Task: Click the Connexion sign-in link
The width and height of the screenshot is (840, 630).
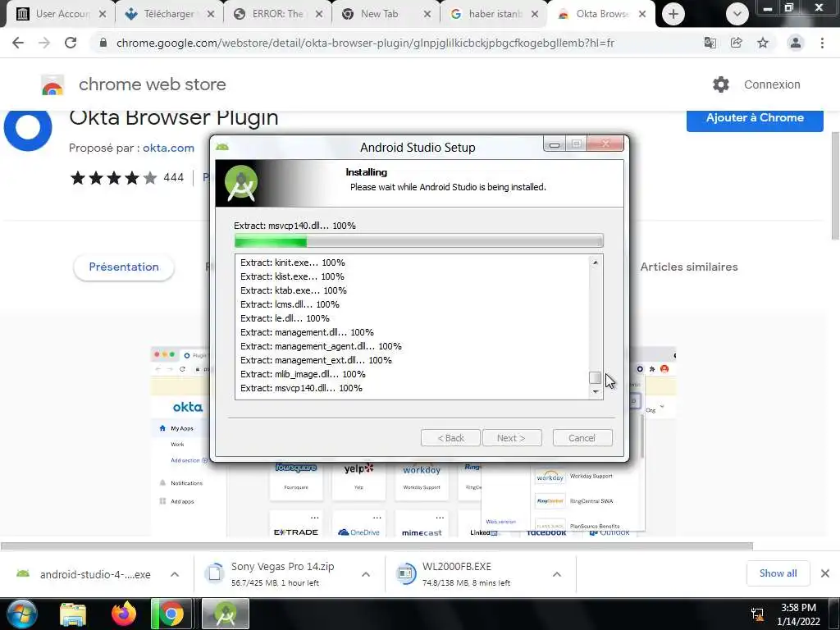Action: click(x=772, y=84)
